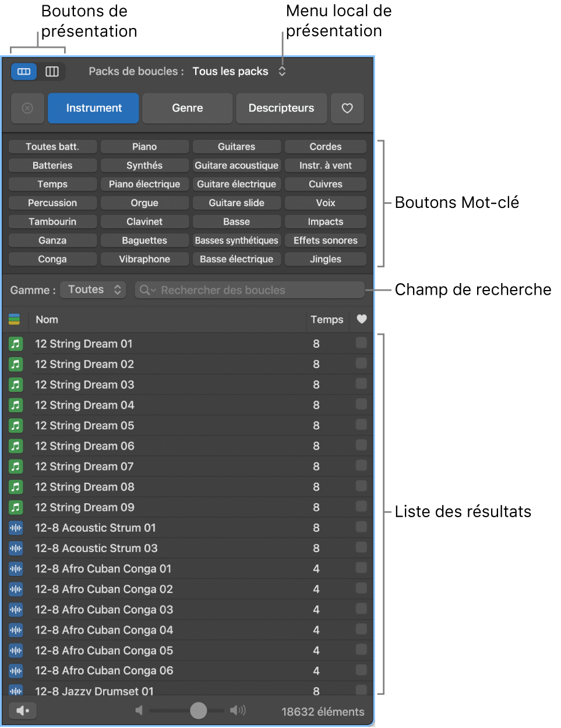Check favorite box for 12-8 Afro Cuban Conga 02

click(x=361, y=588)
